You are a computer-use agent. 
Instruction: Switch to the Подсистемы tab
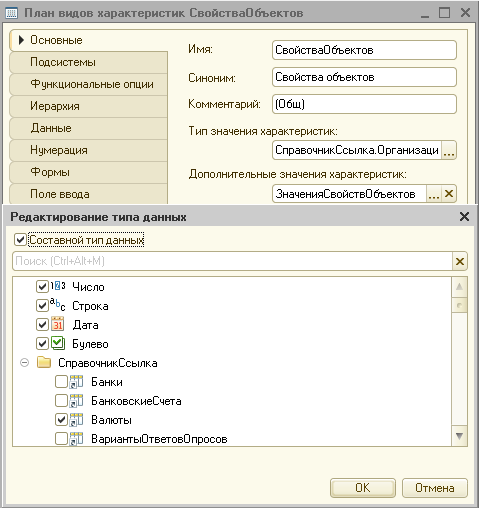88,62
